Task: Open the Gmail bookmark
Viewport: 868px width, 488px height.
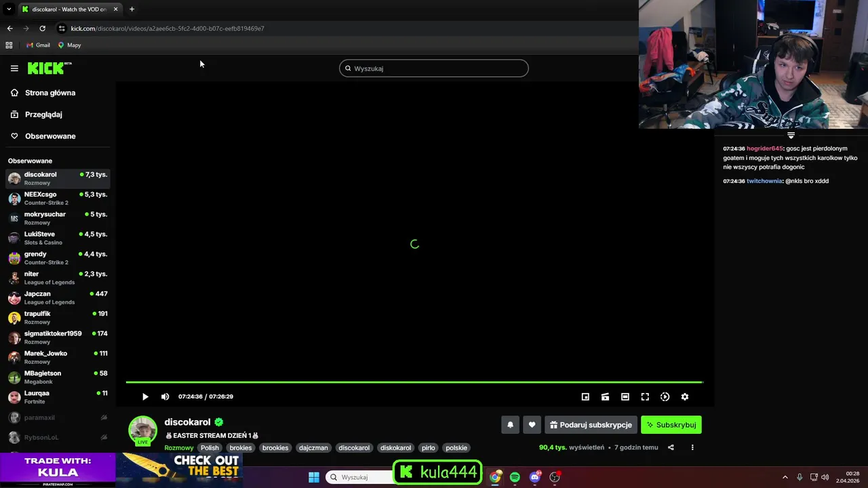Action: tap(38, 45)
